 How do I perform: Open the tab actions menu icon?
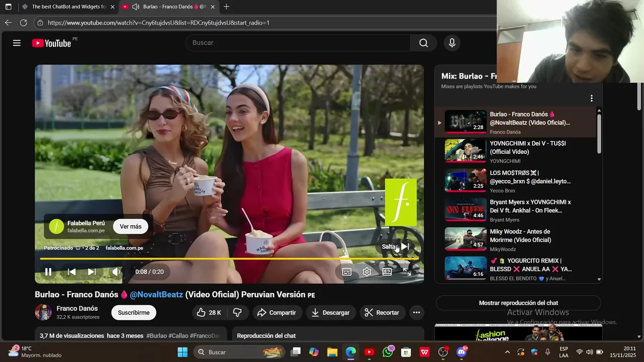pyautogui.click(x=8, y=7)
